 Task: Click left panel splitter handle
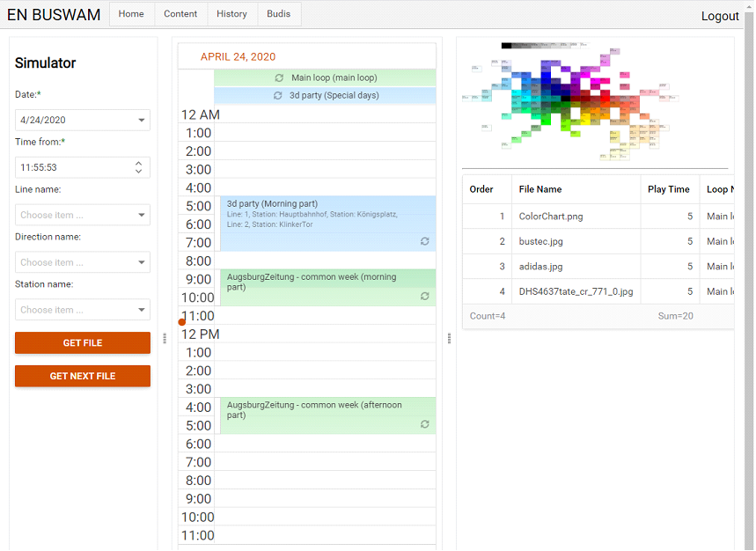tap(165, 338)
